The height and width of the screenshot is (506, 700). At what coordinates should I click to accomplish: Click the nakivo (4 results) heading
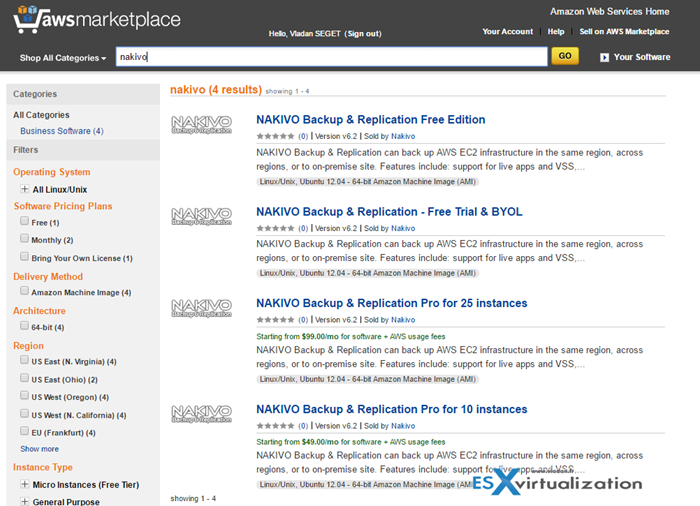pos(216,90)
